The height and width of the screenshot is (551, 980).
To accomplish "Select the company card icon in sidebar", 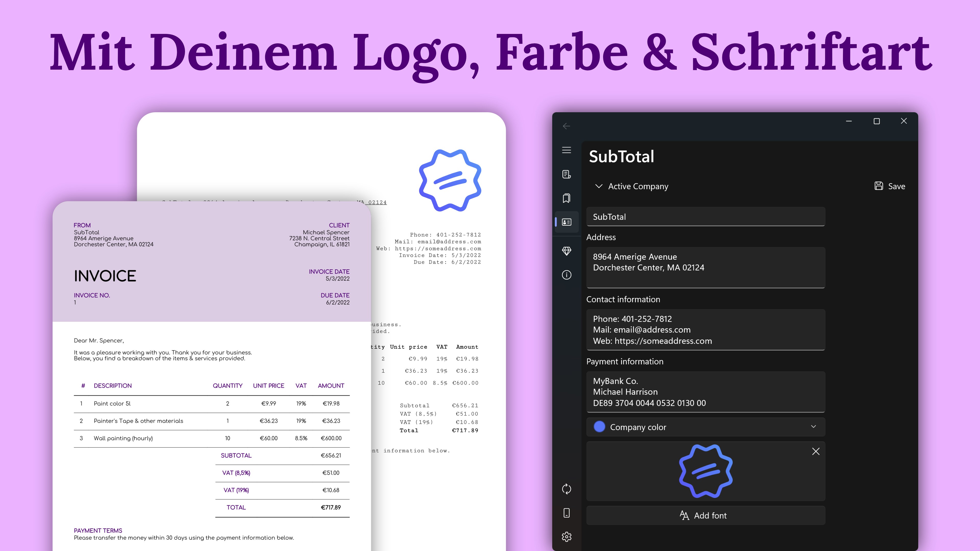I will pos(567,222).
